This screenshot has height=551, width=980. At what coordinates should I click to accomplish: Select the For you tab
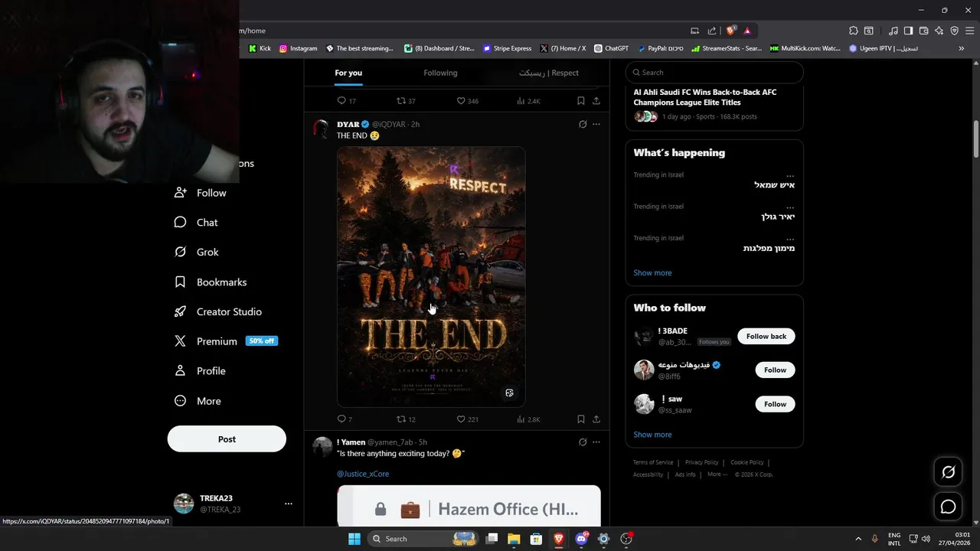click(348, 73)
